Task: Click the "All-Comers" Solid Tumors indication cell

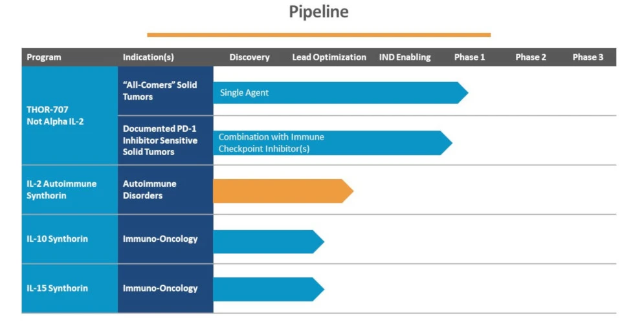Action: (x=165, y=91)
